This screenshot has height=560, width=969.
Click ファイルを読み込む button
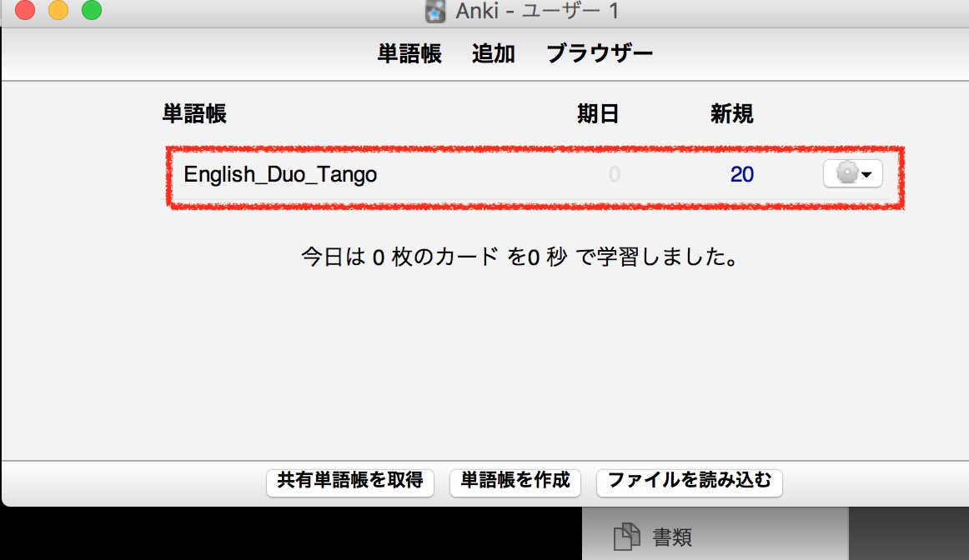pos(689,482)
